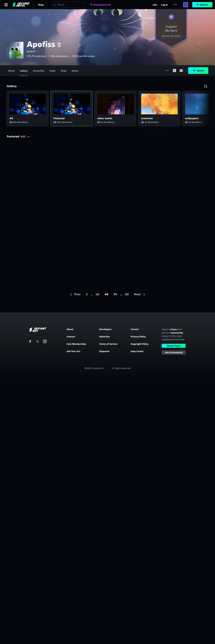
Task: Click the search magnifier icon in header
Action: click(55, 5)
